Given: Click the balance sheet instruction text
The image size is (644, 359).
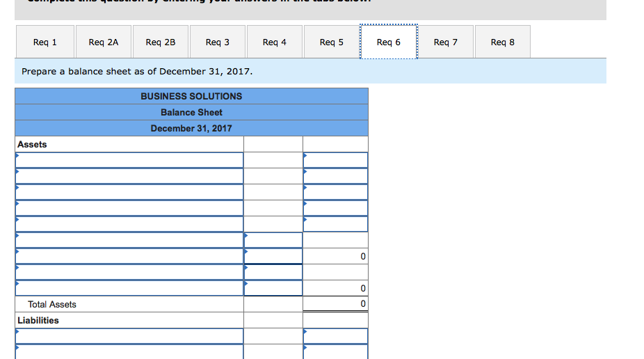Looking at the screenshot, I should 137,72.
